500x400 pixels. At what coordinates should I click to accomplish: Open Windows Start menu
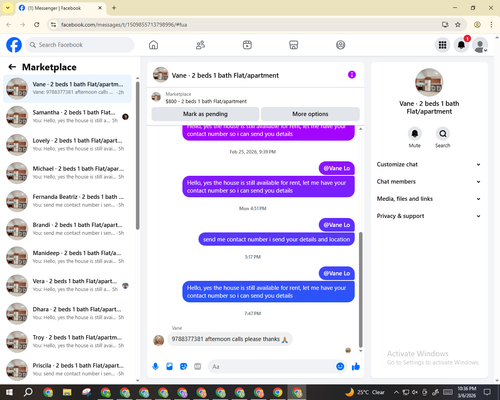click(9, 392)
